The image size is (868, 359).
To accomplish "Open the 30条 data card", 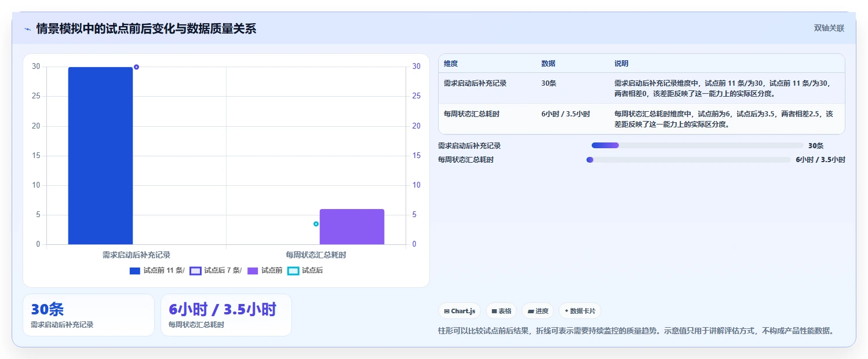I will click(89, 315).
